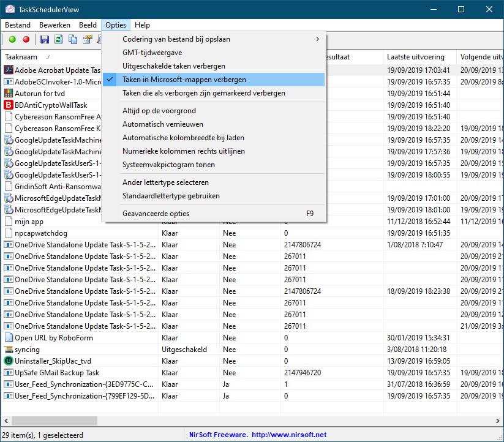Expand Codering van bestand bij opslaan submenu
Viewport: 504px width, 442px height.
[x=214, y=39]
